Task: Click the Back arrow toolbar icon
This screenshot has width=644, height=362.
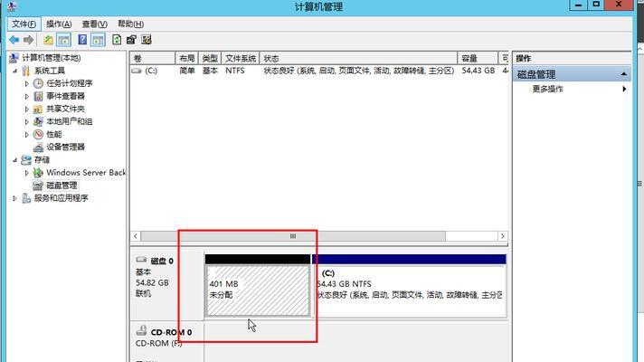Action: tap(14, 40)
